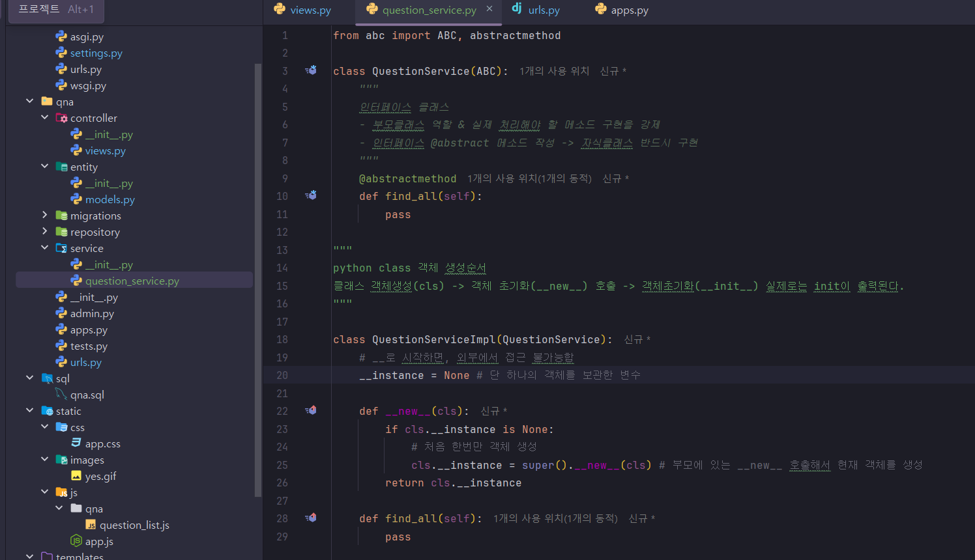Click the entity package icon
Image resolution: width=975 pixels, height=560 pixels.
(x=61, y=167)
